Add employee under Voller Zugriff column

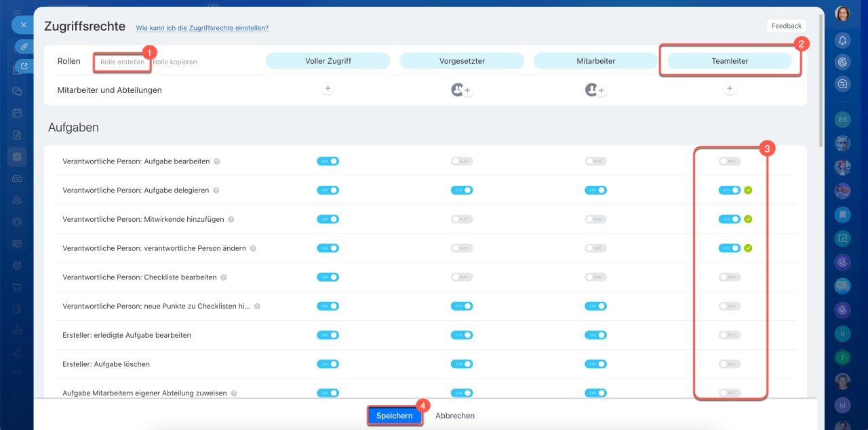[x=328, y=89]
